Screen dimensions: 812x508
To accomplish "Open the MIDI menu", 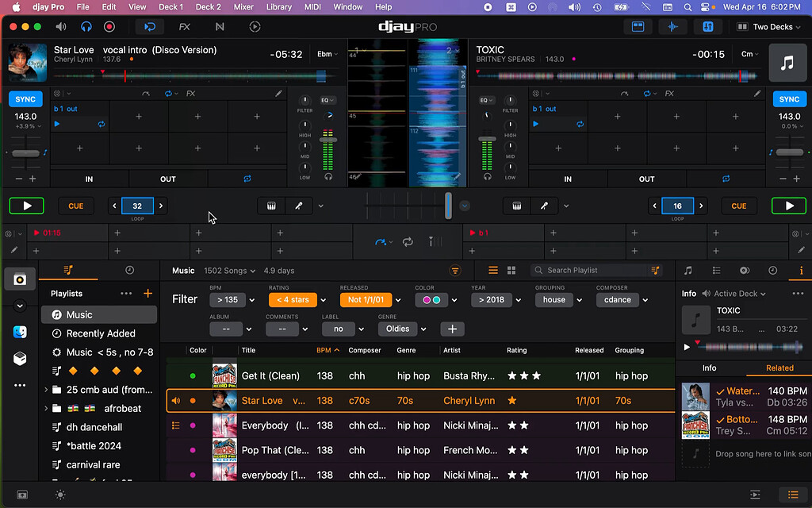I will (312, 7).
